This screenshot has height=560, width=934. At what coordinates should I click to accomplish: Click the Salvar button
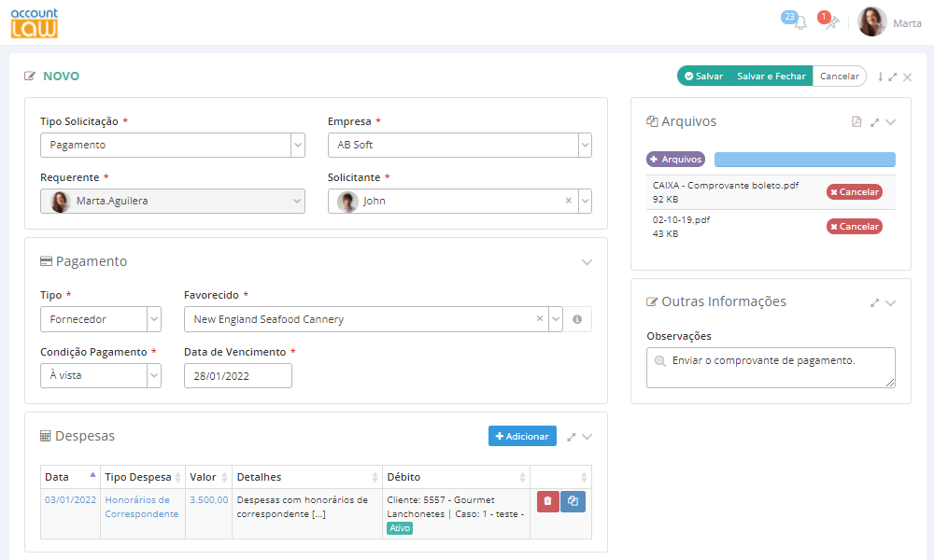coord(703,77)
